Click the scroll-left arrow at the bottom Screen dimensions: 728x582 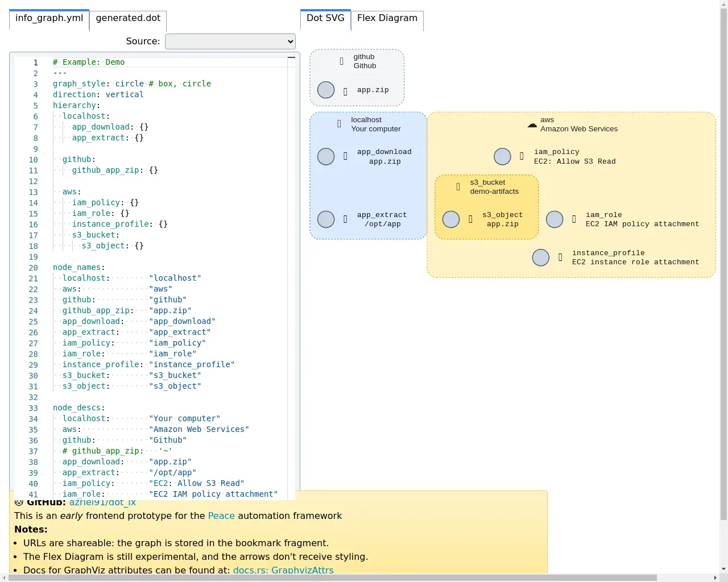(x=4, y=578)
